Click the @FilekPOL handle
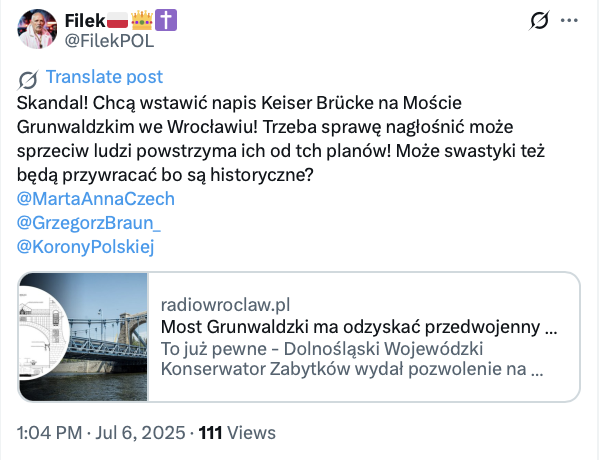The image size is (602, 460). point(109,41)
